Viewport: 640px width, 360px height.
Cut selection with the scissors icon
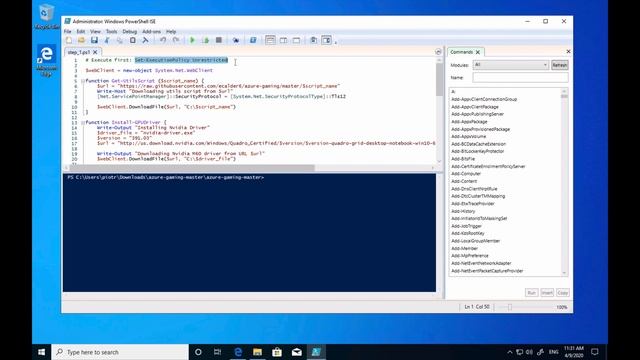coord(107,40)
